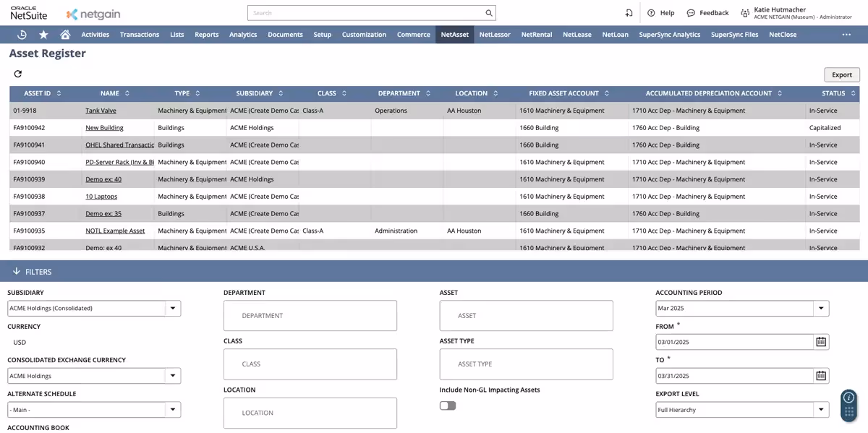Open the SUBSIDIARY dropdown

click(173, 308)
